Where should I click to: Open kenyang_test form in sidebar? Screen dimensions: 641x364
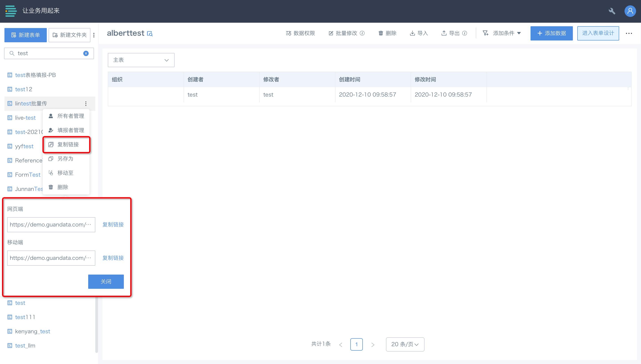tap(33, 331)
